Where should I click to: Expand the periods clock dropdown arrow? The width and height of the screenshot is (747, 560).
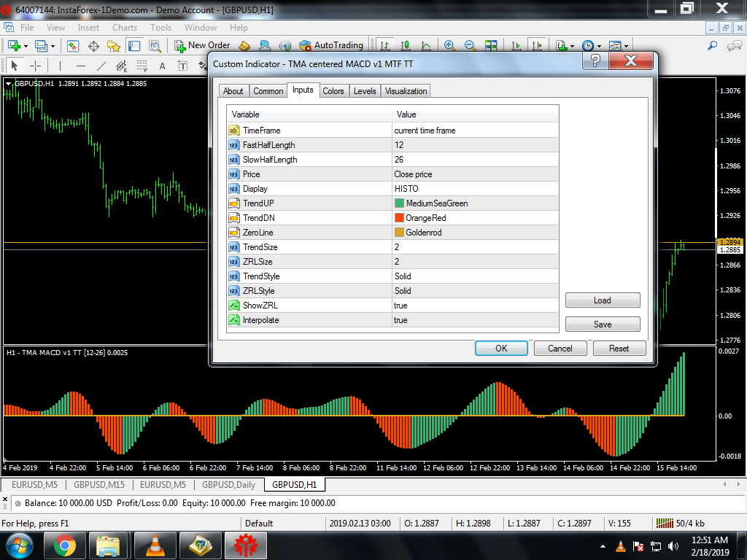600,46
